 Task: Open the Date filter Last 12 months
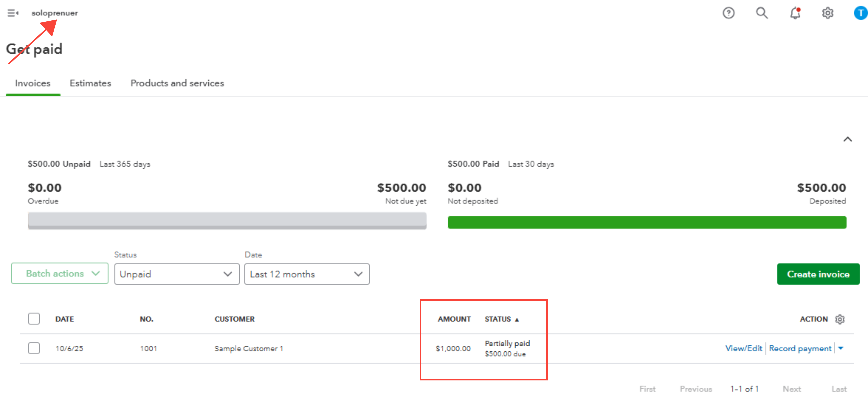(x=307, y=274)
